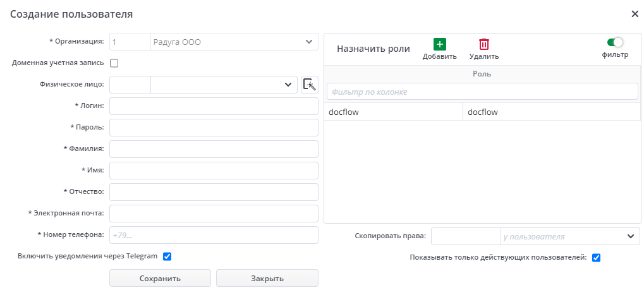Select the first docflow cell in the roles table
Viewport: 644px width, 290px height.
click(394, 112)
